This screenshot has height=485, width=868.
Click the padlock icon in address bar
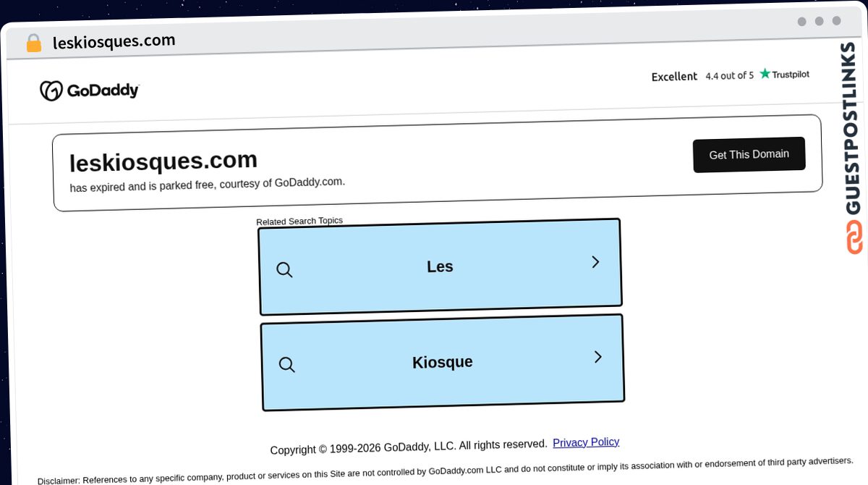coord(33,43)
